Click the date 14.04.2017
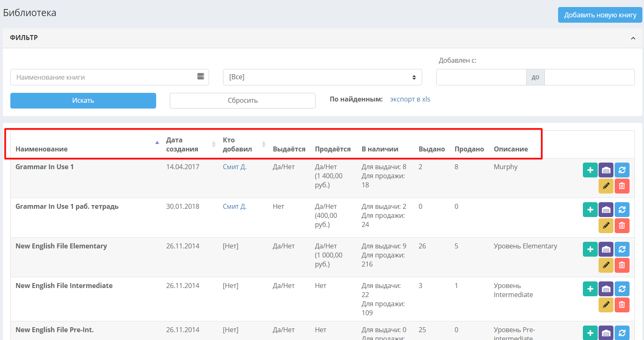 pyautogui.click(x=183, y=167)
